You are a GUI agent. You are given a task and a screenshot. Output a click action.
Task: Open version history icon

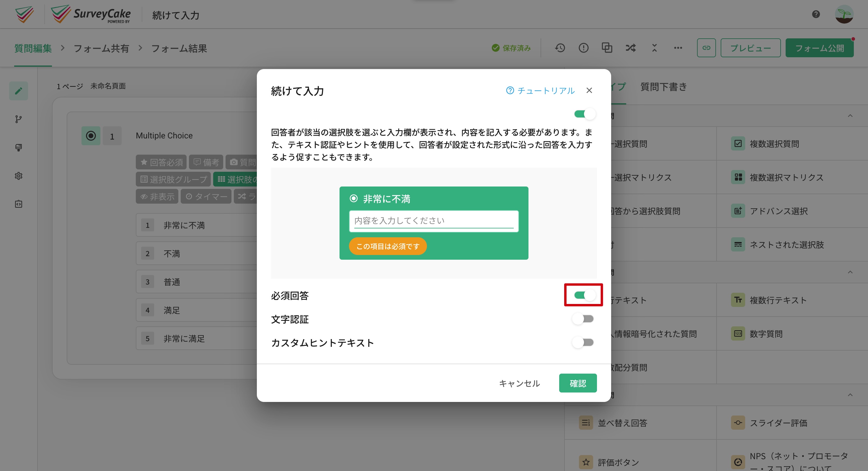pos(560,48)
